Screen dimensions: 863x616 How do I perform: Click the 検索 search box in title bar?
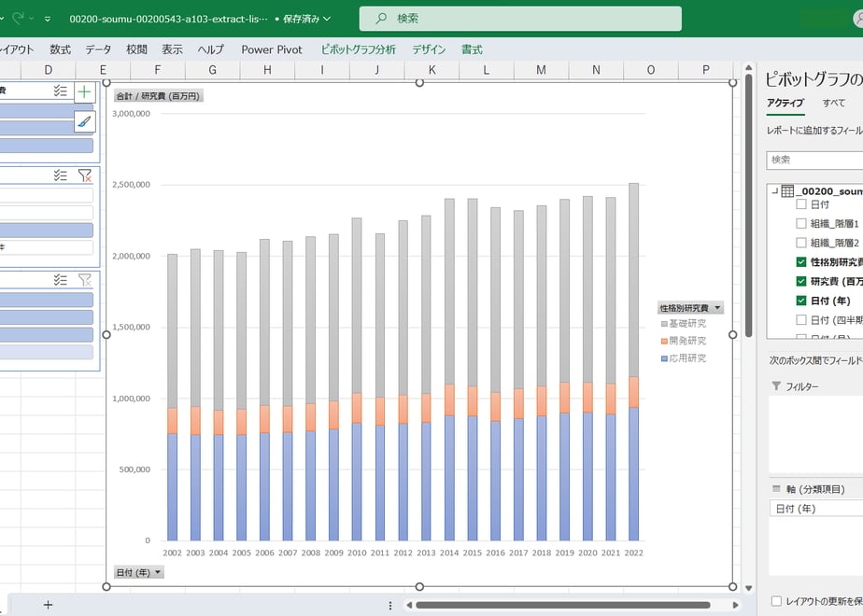[520, 19]
